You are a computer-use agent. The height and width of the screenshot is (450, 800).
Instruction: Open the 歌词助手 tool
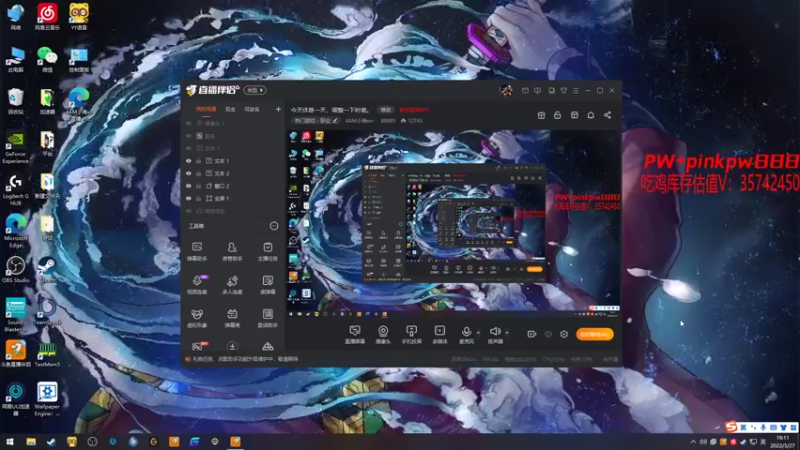(267, 318)
